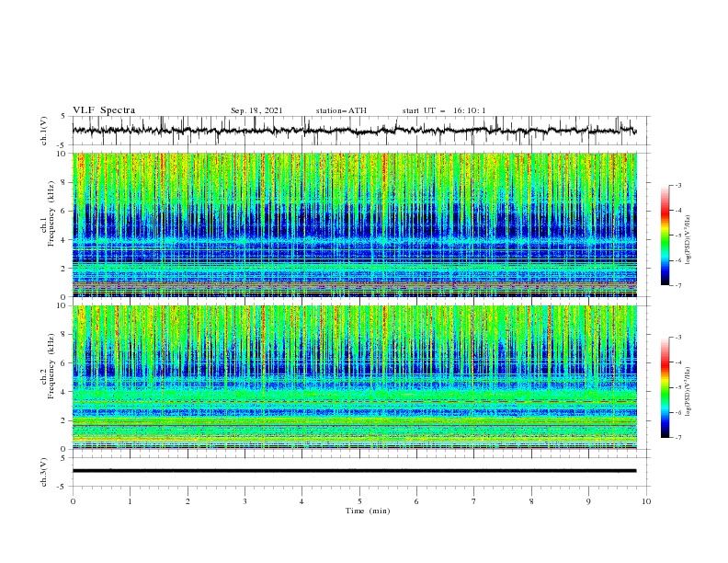728x563 pixels.
Task: Click the "VLF Spectra" plot title
Action: click(104, 110)
